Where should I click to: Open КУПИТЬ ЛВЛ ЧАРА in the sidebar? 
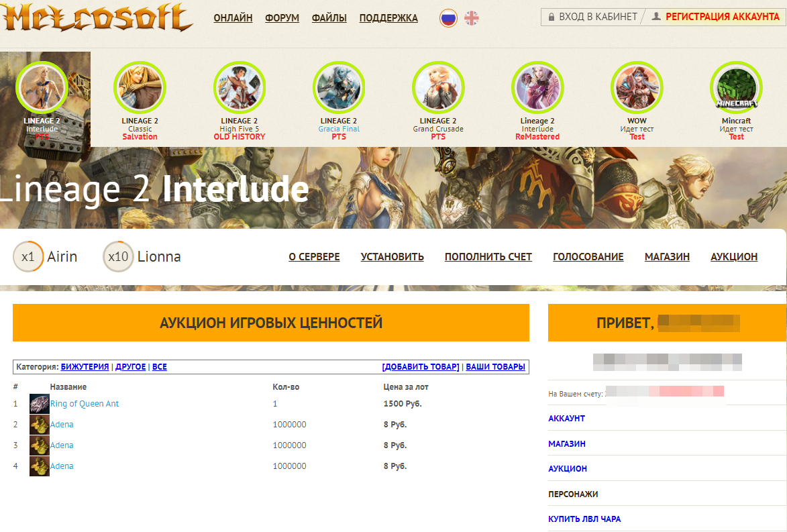[x=584, y=519]
